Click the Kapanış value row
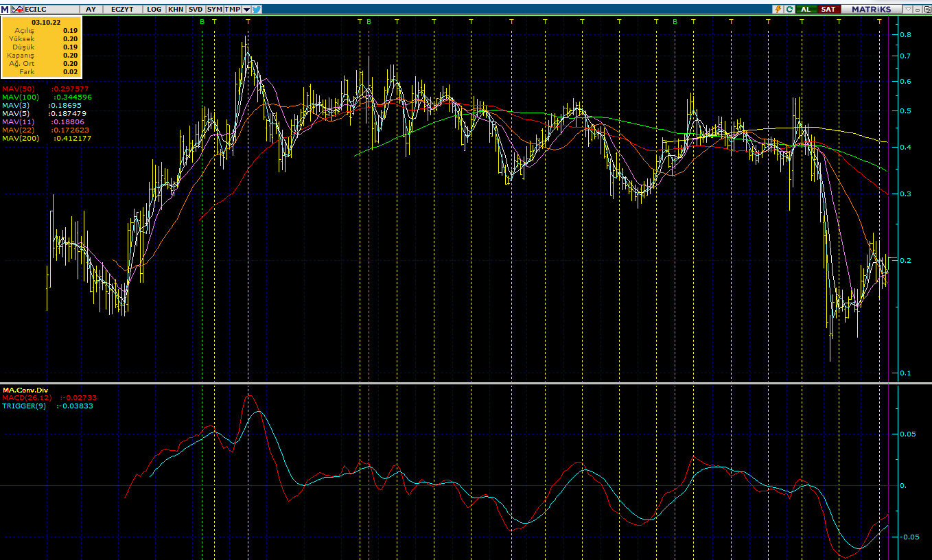Screen dimensions: 932x560 click(x=42, y=56)
